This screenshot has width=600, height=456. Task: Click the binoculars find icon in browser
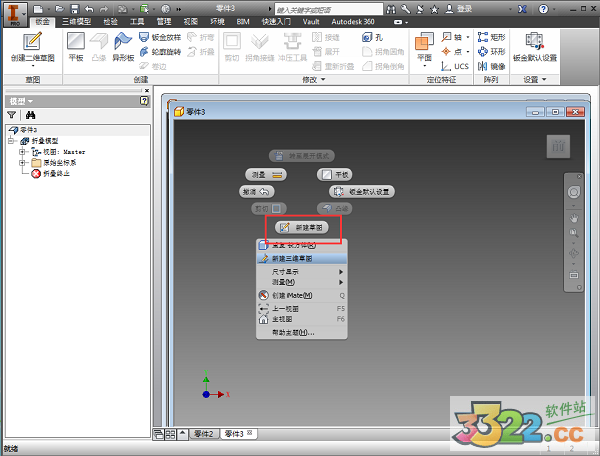click(30, 116)
